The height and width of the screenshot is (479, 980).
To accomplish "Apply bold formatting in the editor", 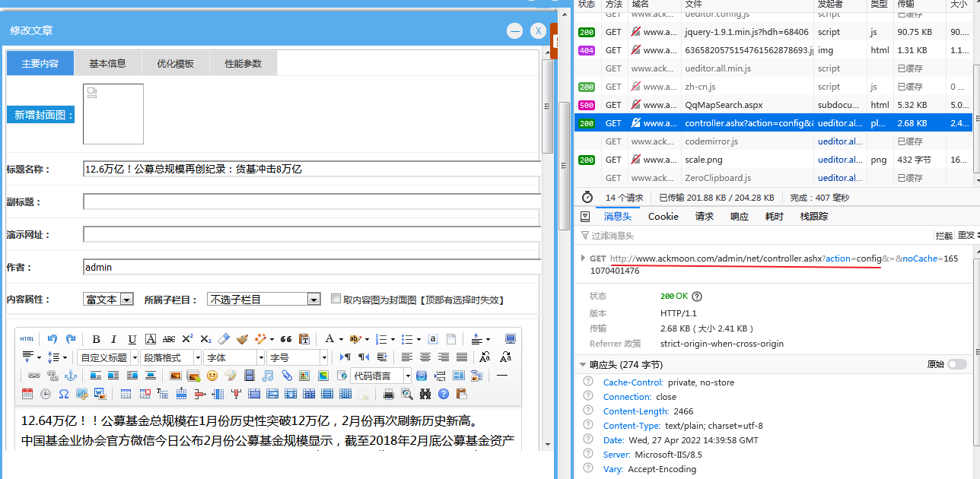I will click(x=96, y=339).
